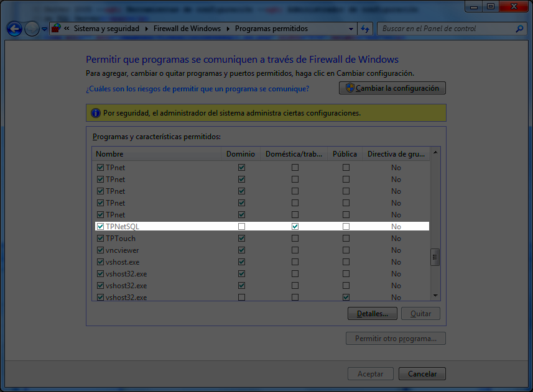Open the risks of allowing a program link

click(198, 89)
